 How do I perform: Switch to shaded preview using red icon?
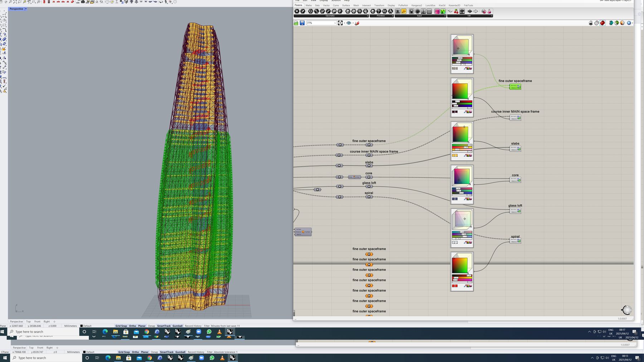[x=602, y=23]
